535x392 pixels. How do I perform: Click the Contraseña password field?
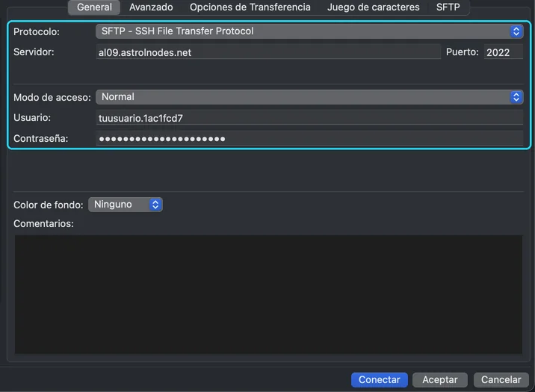309,139
